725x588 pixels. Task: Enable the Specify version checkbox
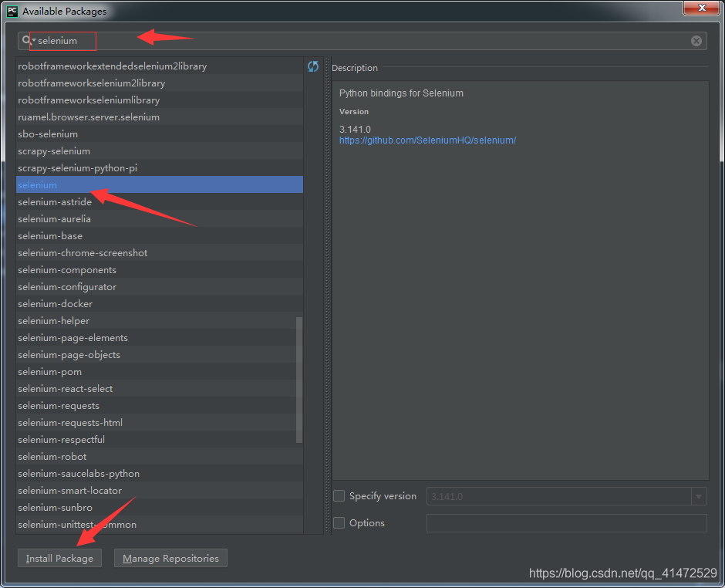pos(339,496)
